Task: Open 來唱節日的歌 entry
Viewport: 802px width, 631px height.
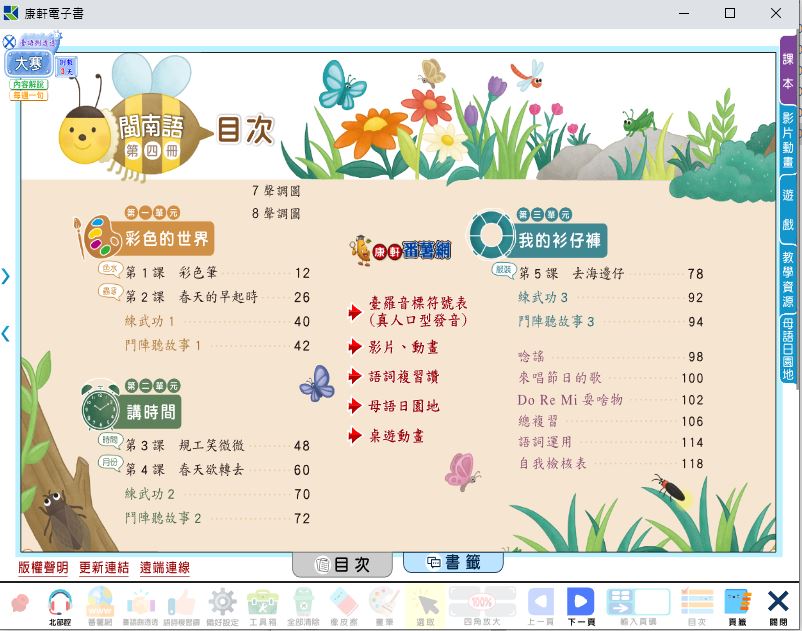Action: [611, 378]
